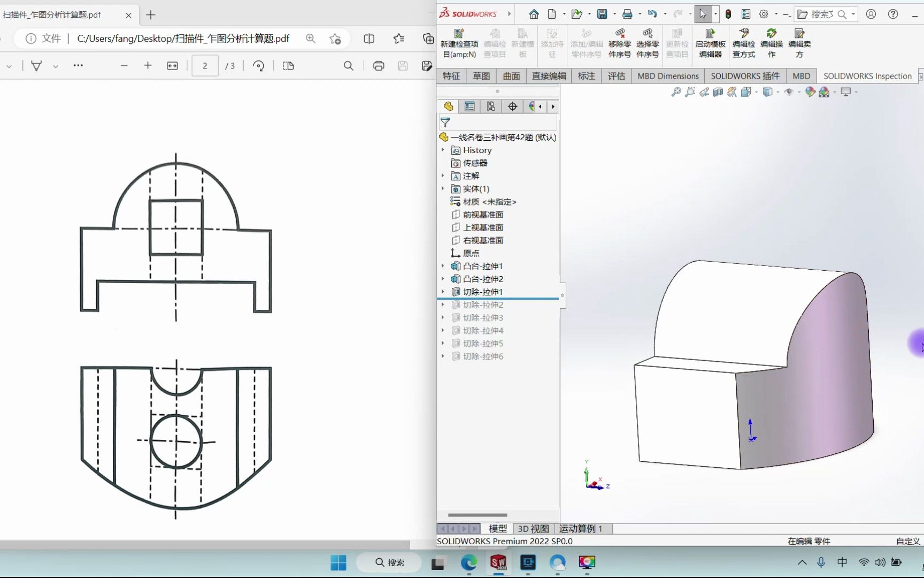Click the rebuild traffic light icon
Image resolution: width=924 pixels, height=578 pixels.
pyautogui.click(x=728, y=14)
